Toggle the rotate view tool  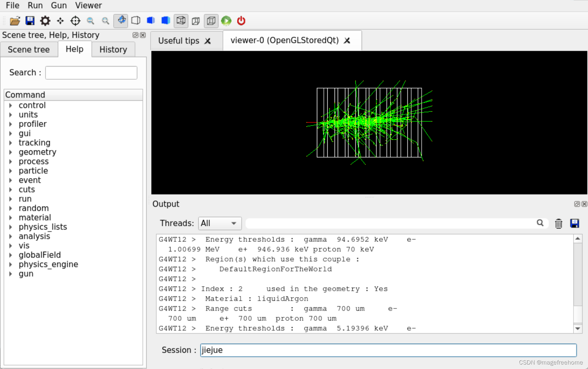click(121, 21)
